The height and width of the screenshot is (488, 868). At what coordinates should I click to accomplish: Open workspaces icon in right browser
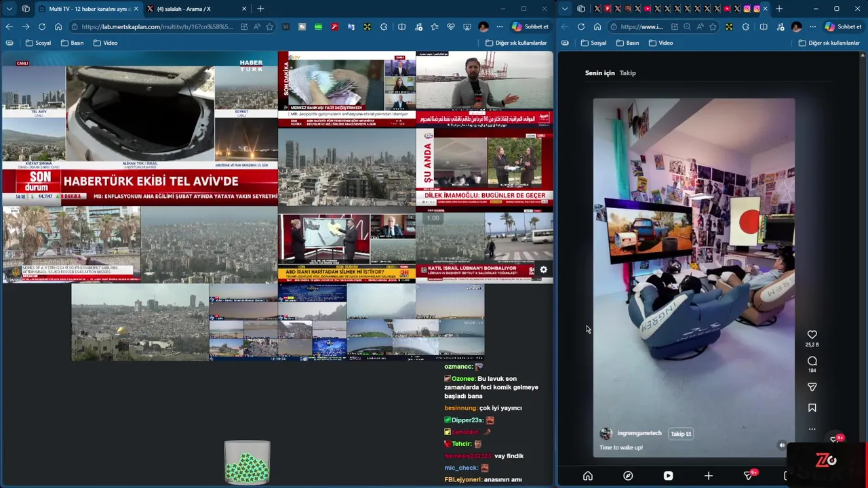pos(581,9)
